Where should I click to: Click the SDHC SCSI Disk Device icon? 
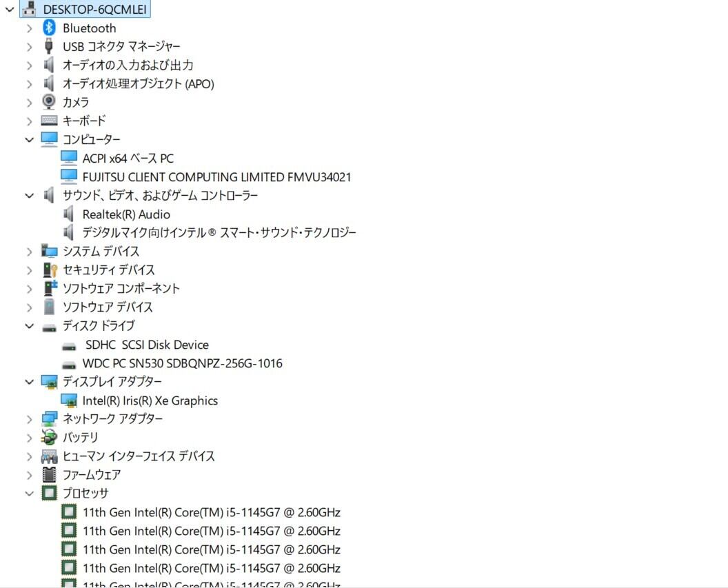[69, 347]
